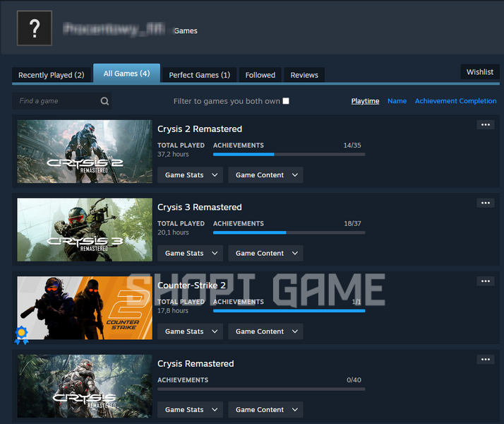
Task: Open the Perfect Games (1) tab
Action: (200, 75)
